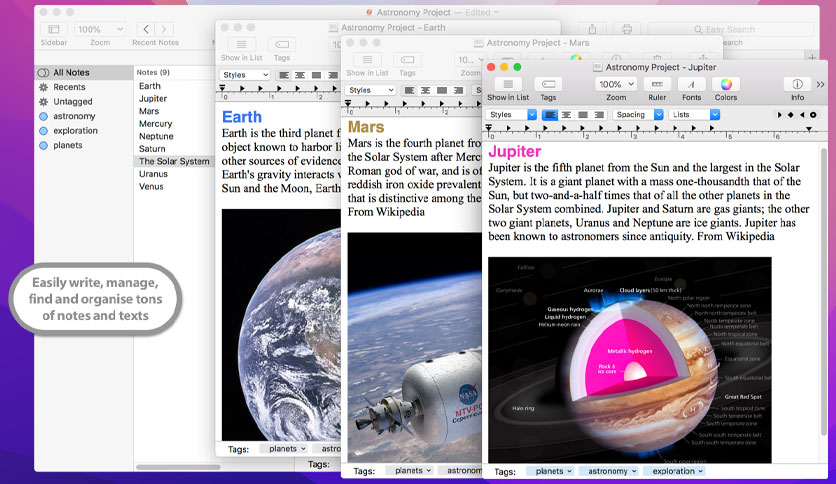
Task: Select align center in Earth window
Action: (x=300, y=75)
